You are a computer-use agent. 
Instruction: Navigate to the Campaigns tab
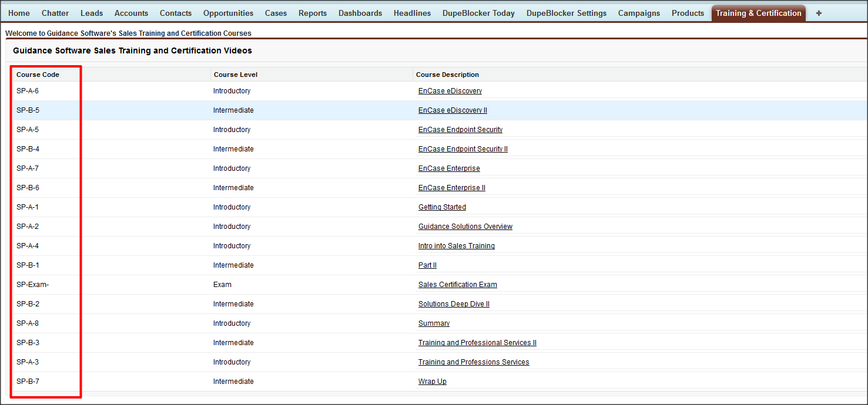639,13
